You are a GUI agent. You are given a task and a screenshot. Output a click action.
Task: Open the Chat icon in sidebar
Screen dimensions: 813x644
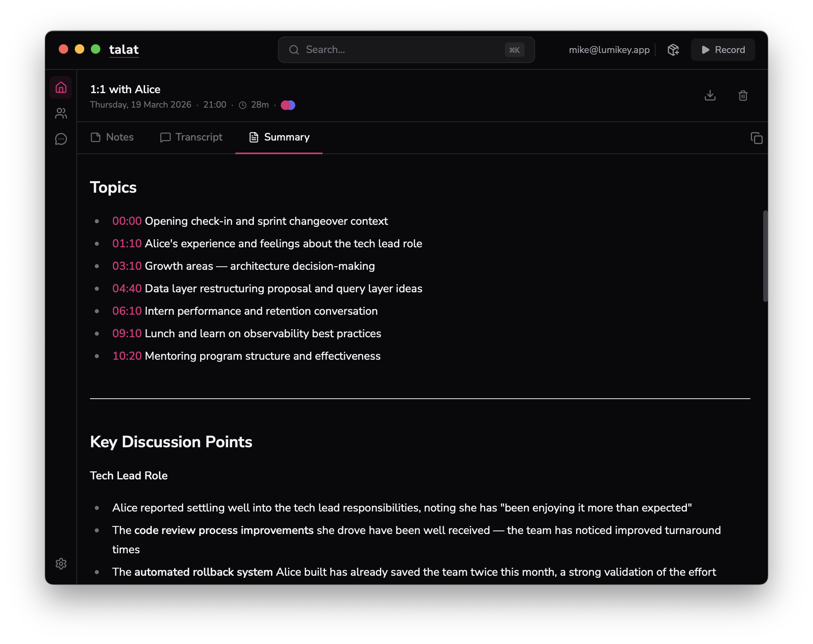pyautogui.click(x=61, y=139)
